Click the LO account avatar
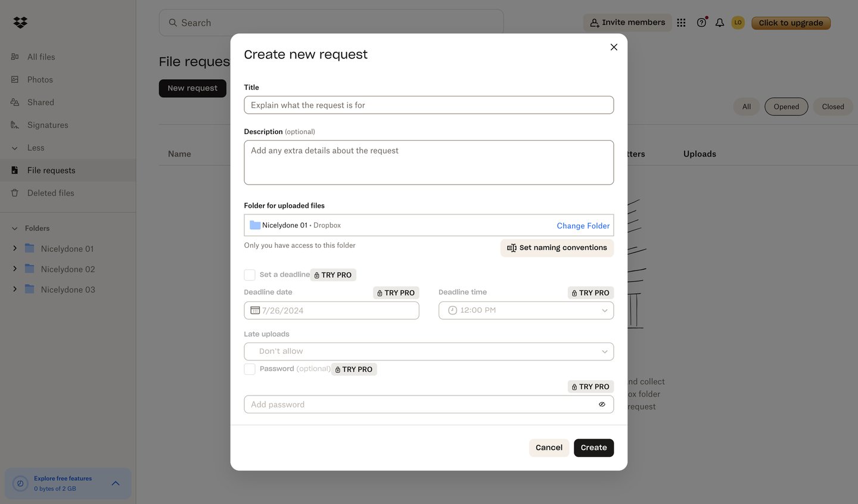Viewport: 858px width, 504px height. click(738, 22)
